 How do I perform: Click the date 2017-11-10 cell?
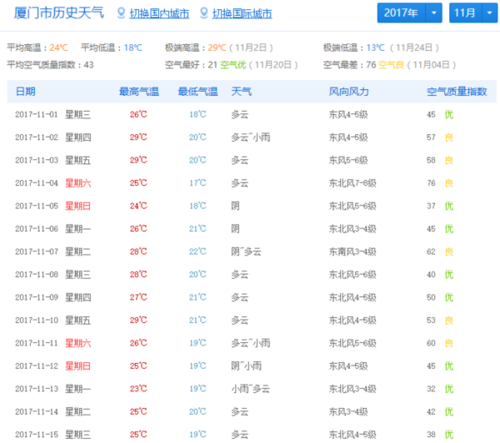36,320
